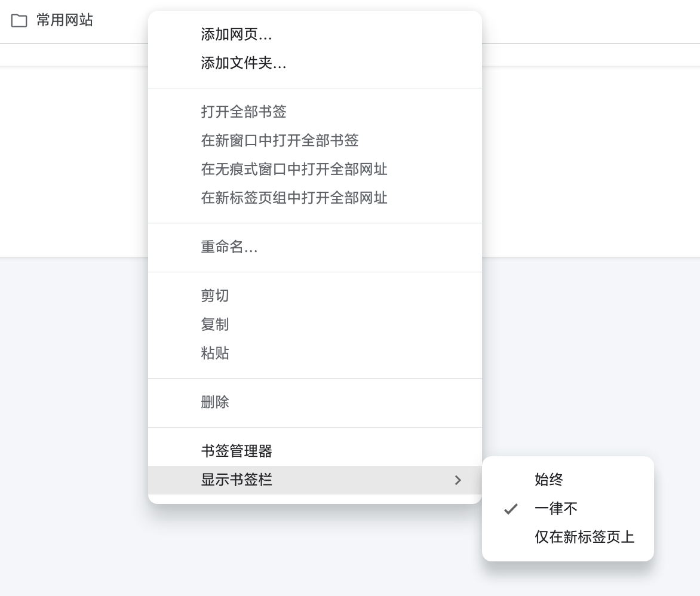700x596 pixels.
Task: Click 粘贴 in the context menu
Action: 315,353
